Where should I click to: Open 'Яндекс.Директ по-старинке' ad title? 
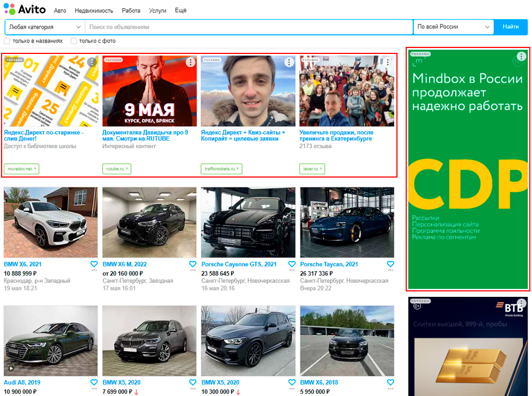coord(44,136)
